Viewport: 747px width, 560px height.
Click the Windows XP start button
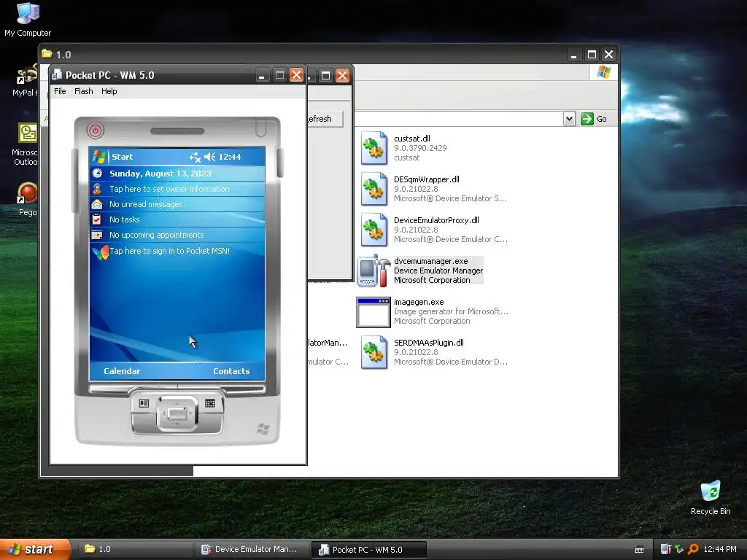(x=35, y=549)
